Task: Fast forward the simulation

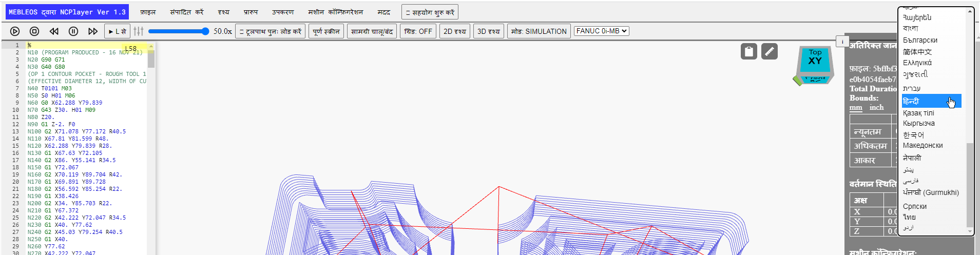Action: (93, 31)
